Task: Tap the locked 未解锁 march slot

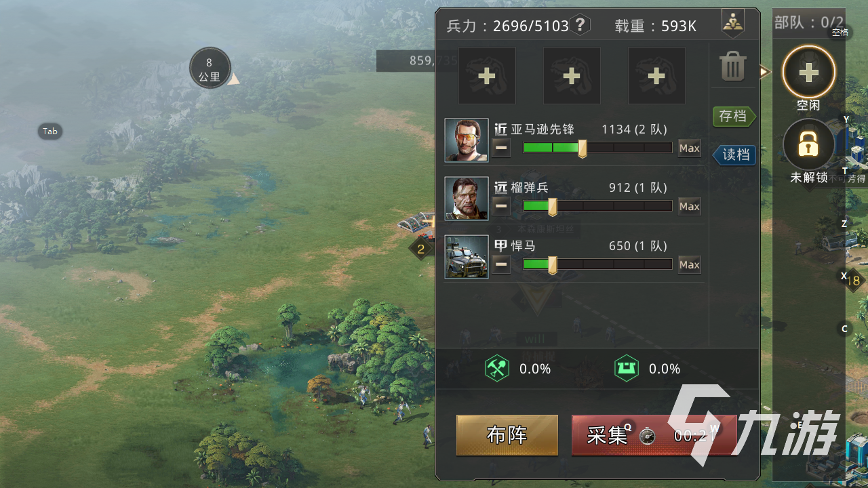Action: (x=808, y=144)
